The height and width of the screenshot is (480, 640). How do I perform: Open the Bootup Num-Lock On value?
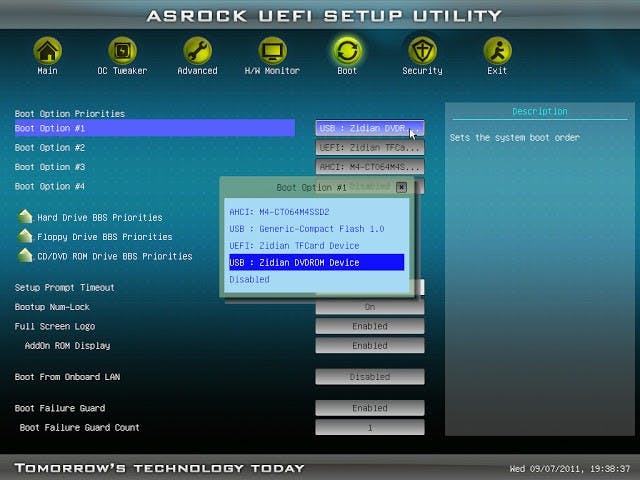click(x=370, y=307)
